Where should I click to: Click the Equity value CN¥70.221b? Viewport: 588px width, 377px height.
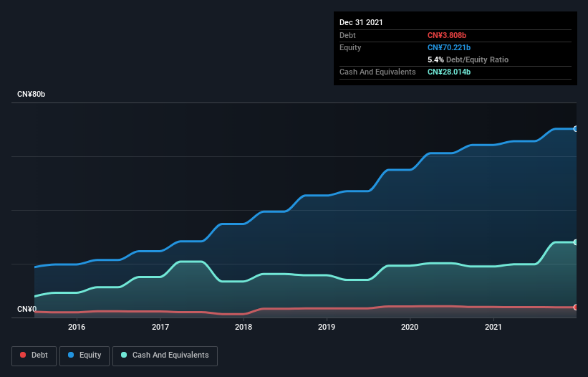pos(449,47)
